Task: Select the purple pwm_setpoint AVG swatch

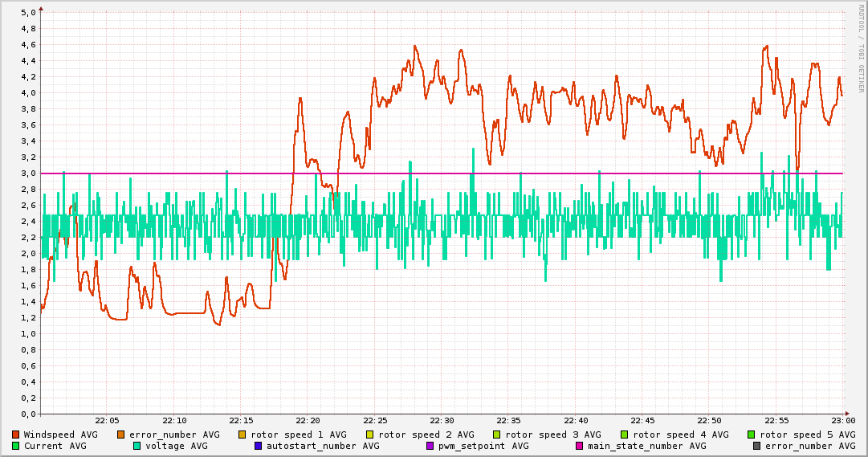Action: pyautogui.click(x=430, y=446)
